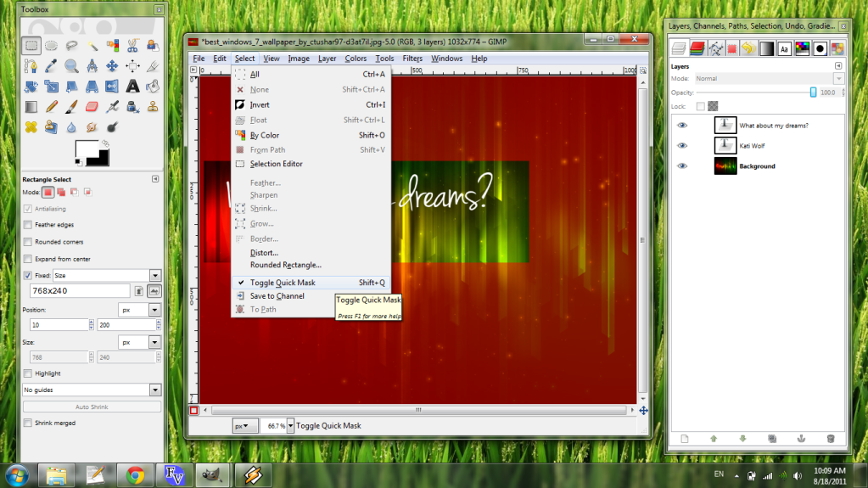Open the Filters menu
This screenshot has height=488, width=868.
(x=412, y=59)
